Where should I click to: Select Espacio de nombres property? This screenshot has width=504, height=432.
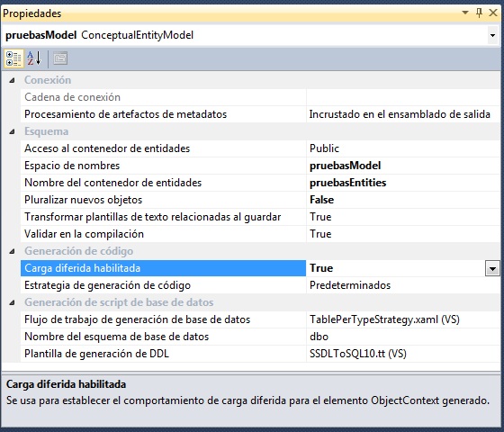[x=163, y=166]
